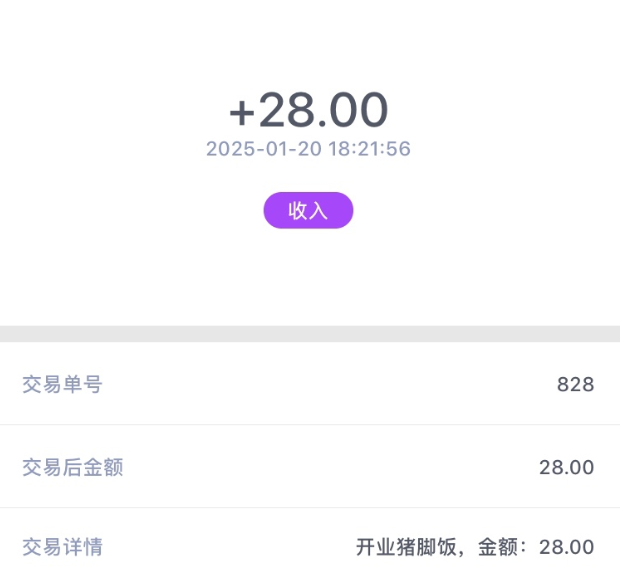The width and height of the screenshot is (621, 585).
Task: Click the purple 收入 badge
Action: point(308,210)
